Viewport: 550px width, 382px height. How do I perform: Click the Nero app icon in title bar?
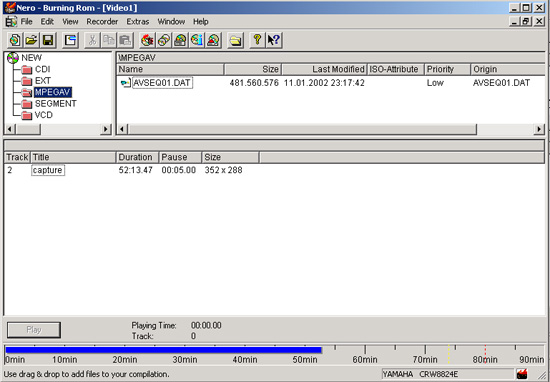[x=10, y=7]
